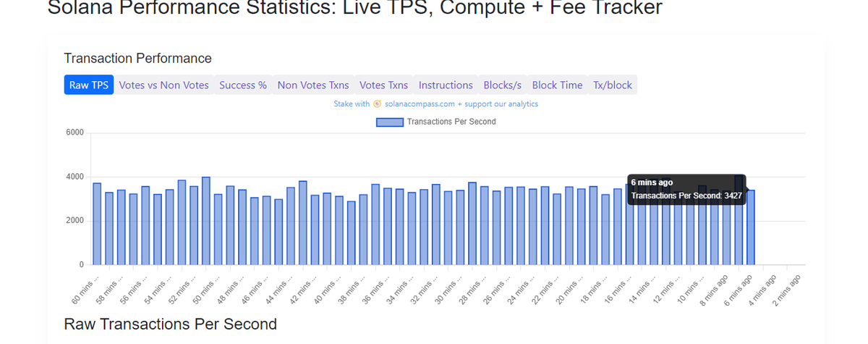
Task: Click the tallest bar above 50 mins label
Action: tap(206, 221)
